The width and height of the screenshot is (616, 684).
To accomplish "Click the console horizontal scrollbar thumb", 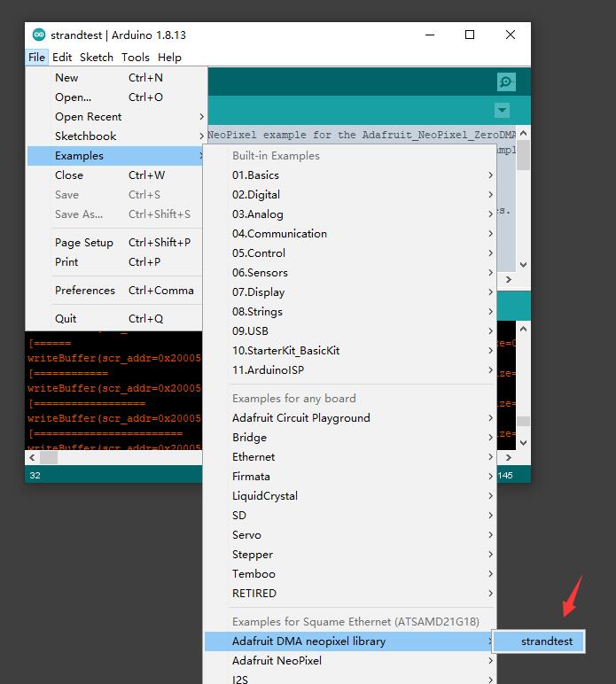I will tap(49, 457).
